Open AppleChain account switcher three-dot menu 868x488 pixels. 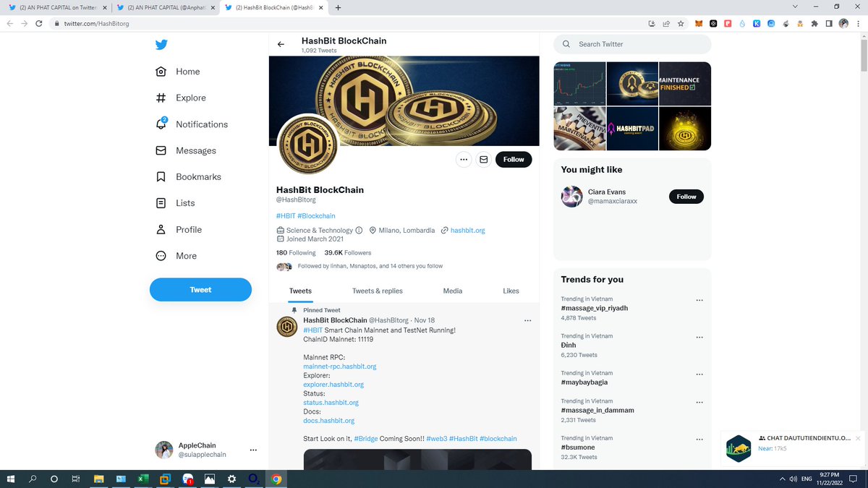(253, 450)
